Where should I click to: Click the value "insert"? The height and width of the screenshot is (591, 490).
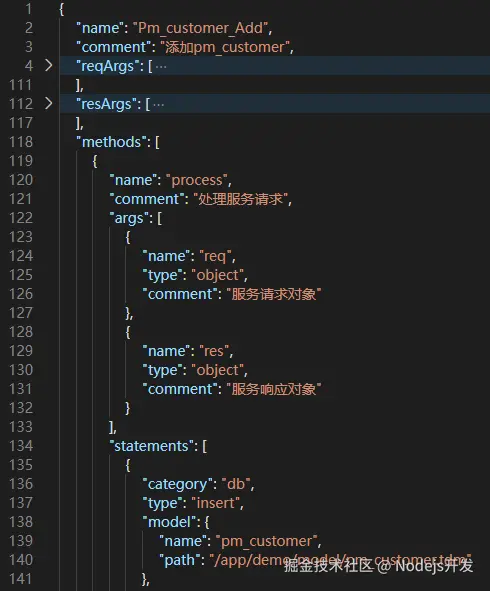coord(216,503)
